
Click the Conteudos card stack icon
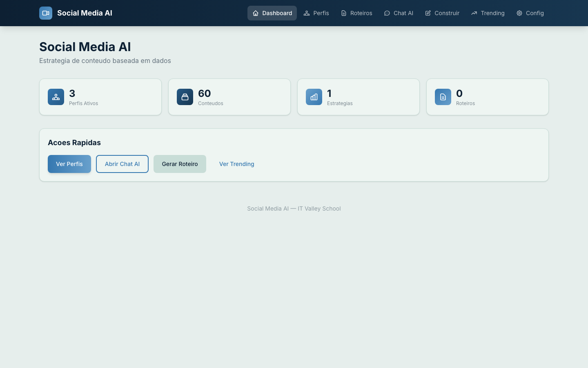(x=185, y=97)
